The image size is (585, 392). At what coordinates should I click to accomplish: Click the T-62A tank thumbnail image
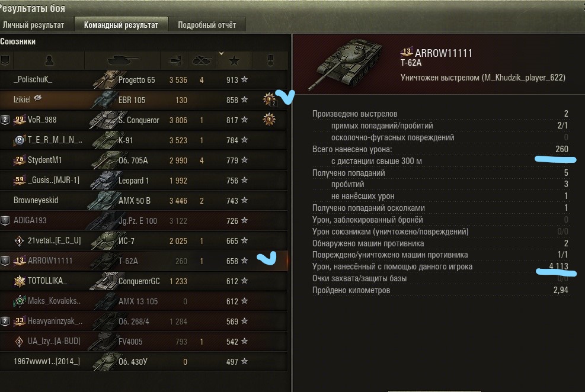tap(345, 63)
